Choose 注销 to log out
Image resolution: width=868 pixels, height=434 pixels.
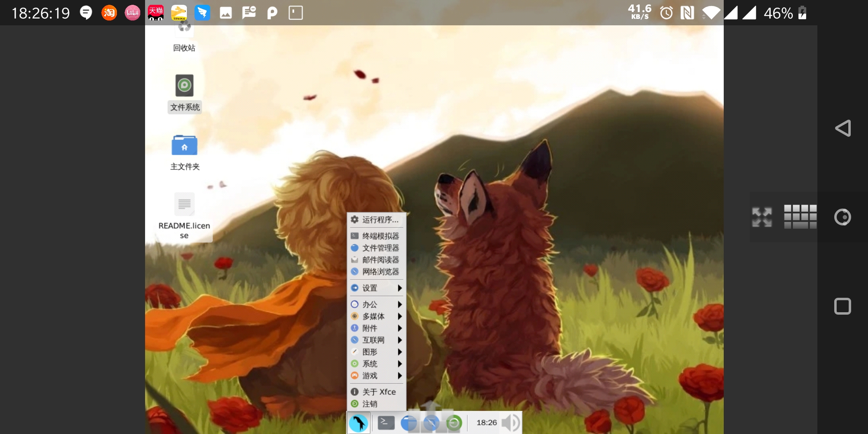[x=377, y=404]
